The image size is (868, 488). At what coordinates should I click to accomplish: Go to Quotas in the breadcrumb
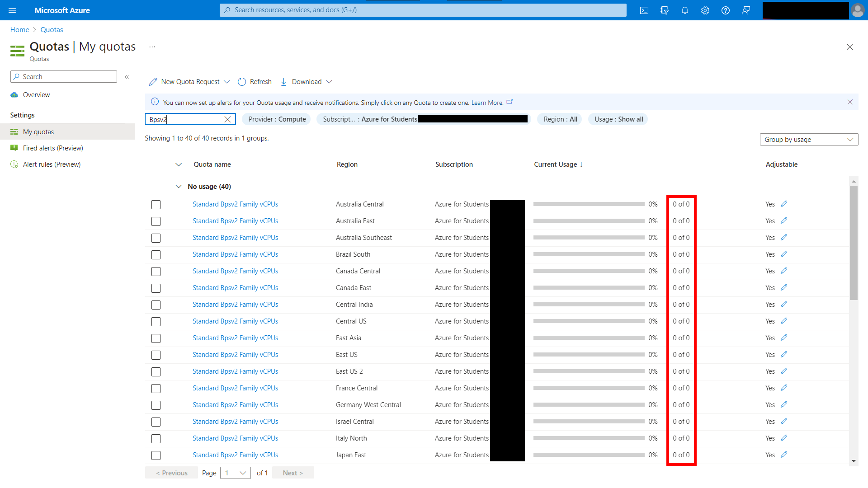pos(52,30)
